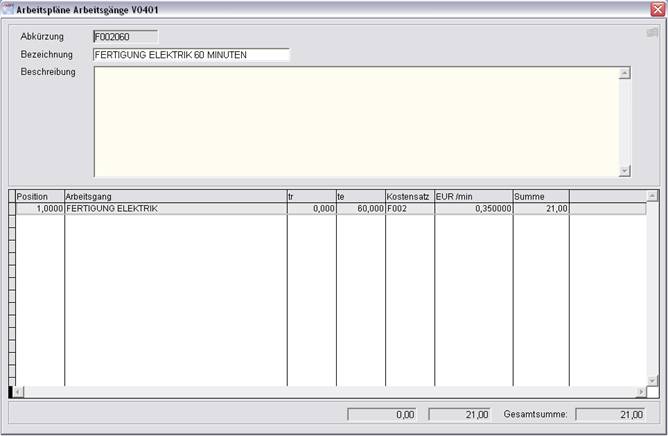This screenshot has width=668, height=436.
Task: Click the EUR /min column header
Action: [x=473, y=197]
